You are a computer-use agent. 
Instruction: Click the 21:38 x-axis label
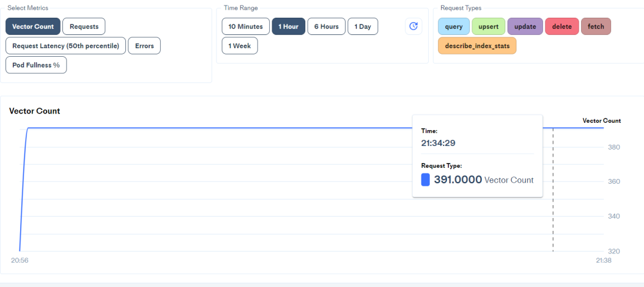604,260
